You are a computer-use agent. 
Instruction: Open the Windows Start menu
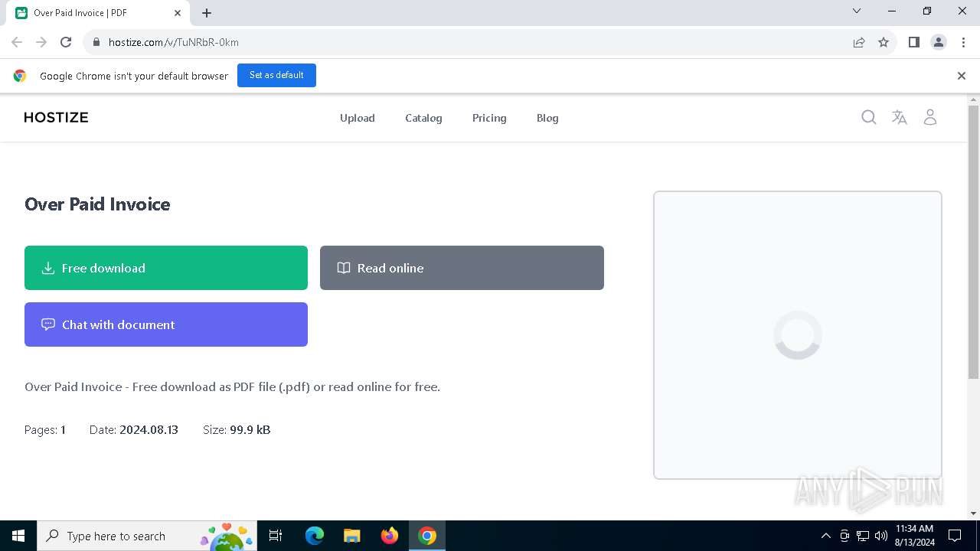click(x=18, y=536)
